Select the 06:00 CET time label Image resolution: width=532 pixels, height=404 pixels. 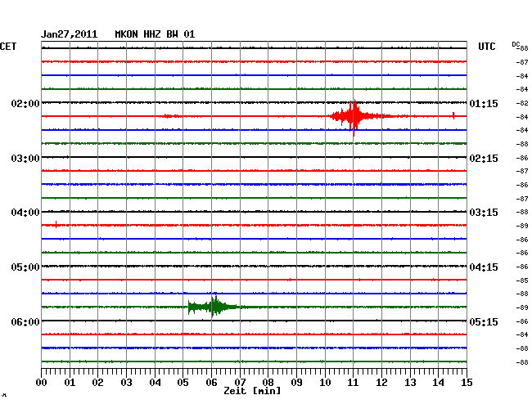25,321
